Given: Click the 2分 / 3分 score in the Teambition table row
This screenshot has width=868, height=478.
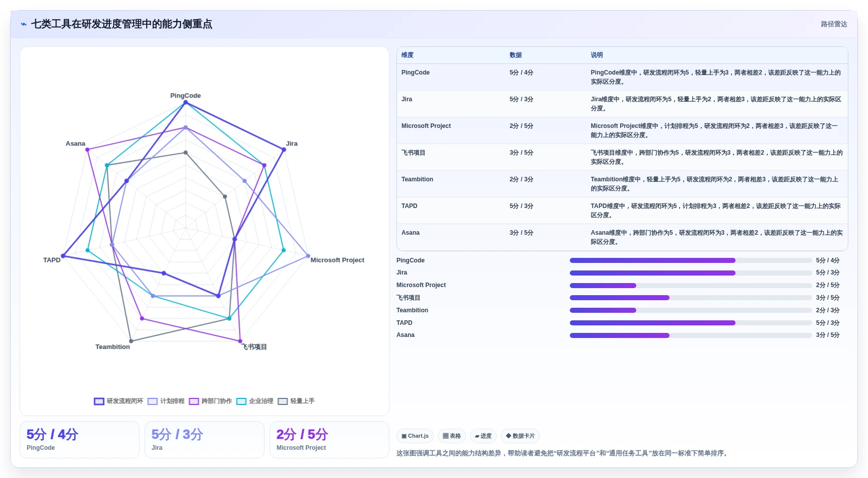Looking at the screenshot, I should point(521,179).
